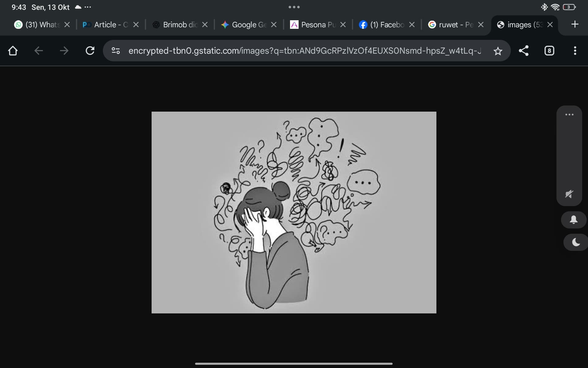The image size is (588, 368).
Task: Open the browser three-dot menu
Action: tap(575, 51)
